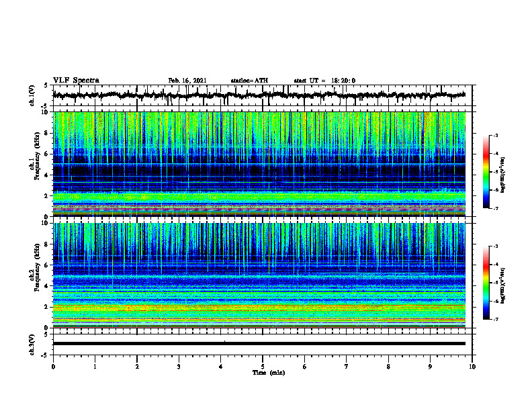The image size is (532, 411).
Task: Click the "ch.3(V)" axis label
Action: point(32,345)
